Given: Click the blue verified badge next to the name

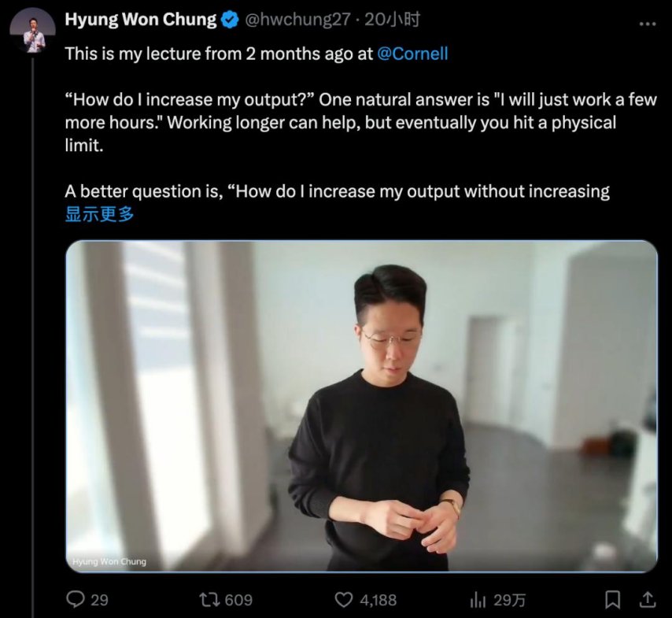Looking at the screenshot, I should tap(227, 19).
